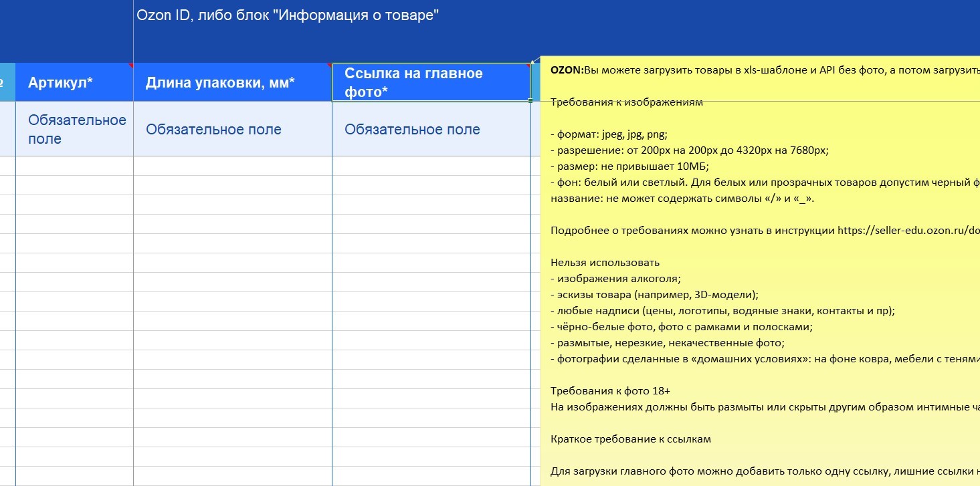Click the fill handle of the selected header cell
Image resolution: width=980 pixels, height=486 pixels.
pos(530,101)
